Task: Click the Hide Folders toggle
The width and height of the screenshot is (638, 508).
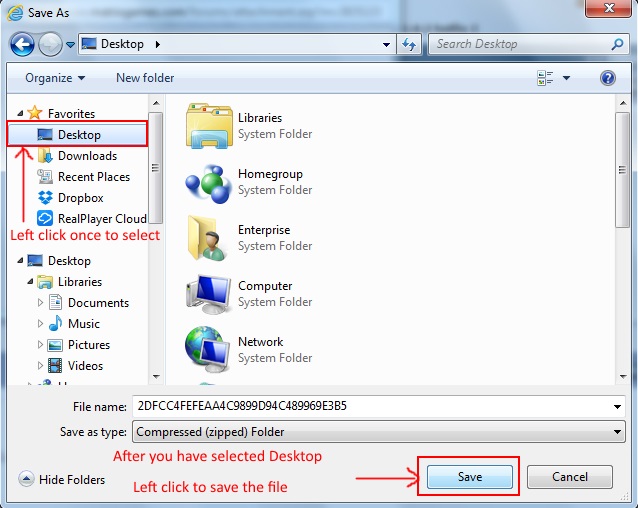Action: [x=62, y=479]
